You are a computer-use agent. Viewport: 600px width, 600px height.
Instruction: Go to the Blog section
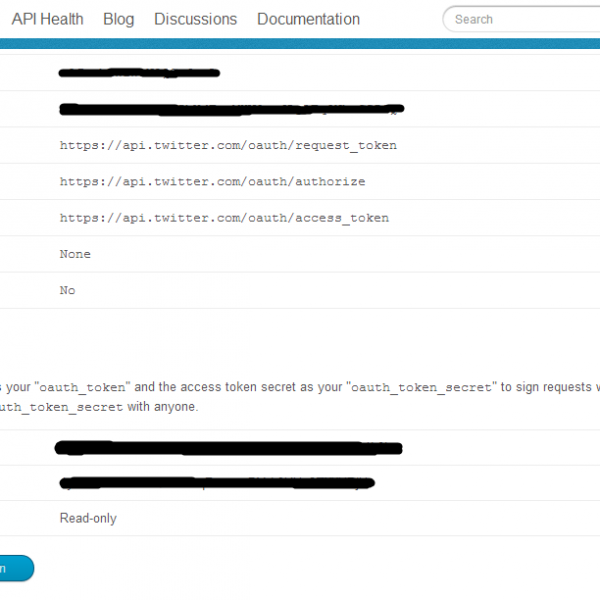pyautogui.click(x=119, y=20)
